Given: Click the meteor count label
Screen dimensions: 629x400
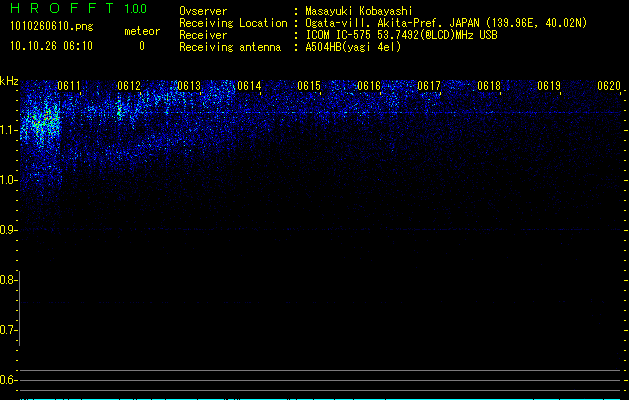Looking at the screenshot, I should coord(142,31).
